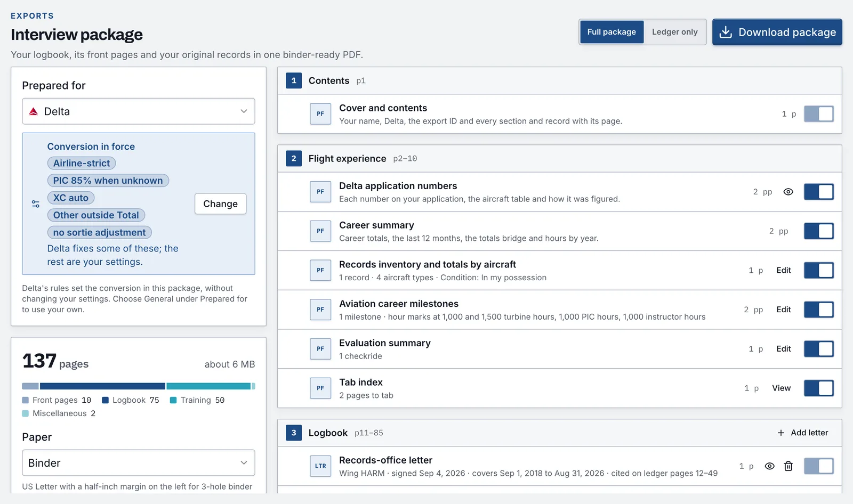Click the conversion settings sliders icon
Viewport: 853px width, 504px height.
pyautogui.click(x=36, y=204)
